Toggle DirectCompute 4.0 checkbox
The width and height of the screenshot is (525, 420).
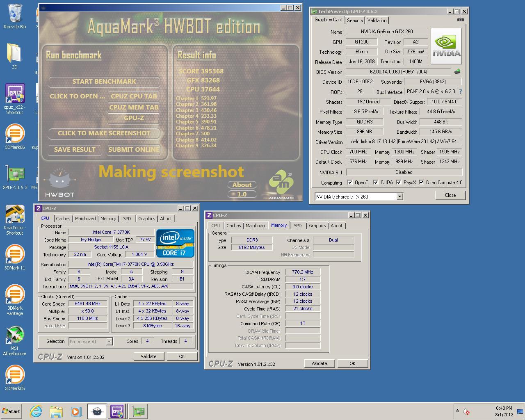coord(421,183)
